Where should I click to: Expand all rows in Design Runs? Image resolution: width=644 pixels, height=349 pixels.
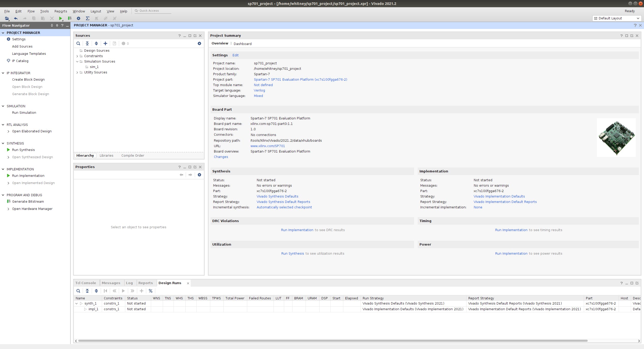tap(96, 291)
